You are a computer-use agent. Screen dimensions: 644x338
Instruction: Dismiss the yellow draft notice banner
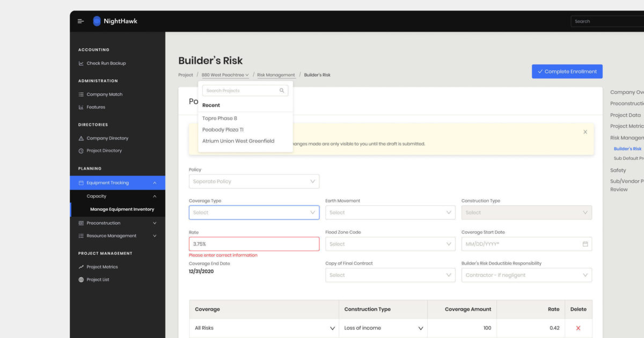585,132
